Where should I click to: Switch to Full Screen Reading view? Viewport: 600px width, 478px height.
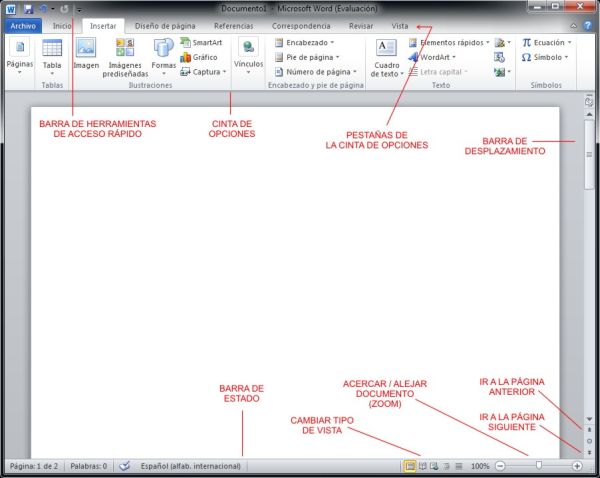(x=422, y=466)
